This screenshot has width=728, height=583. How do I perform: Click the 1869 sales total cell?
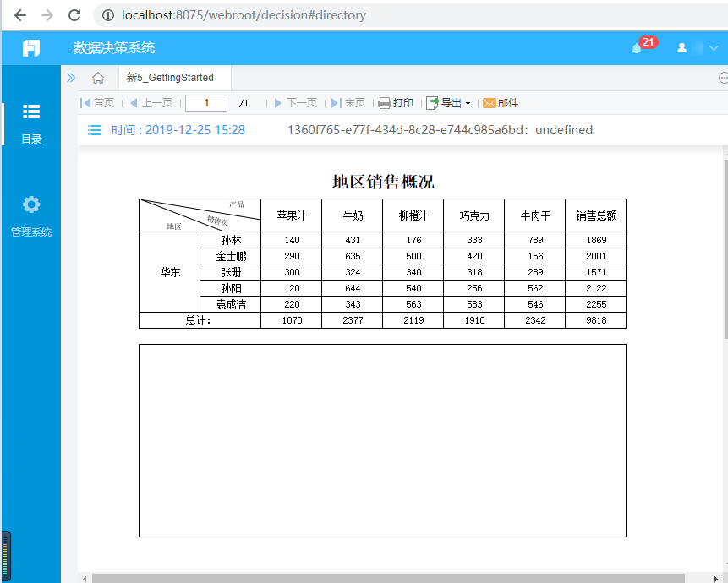pos(596,240)
